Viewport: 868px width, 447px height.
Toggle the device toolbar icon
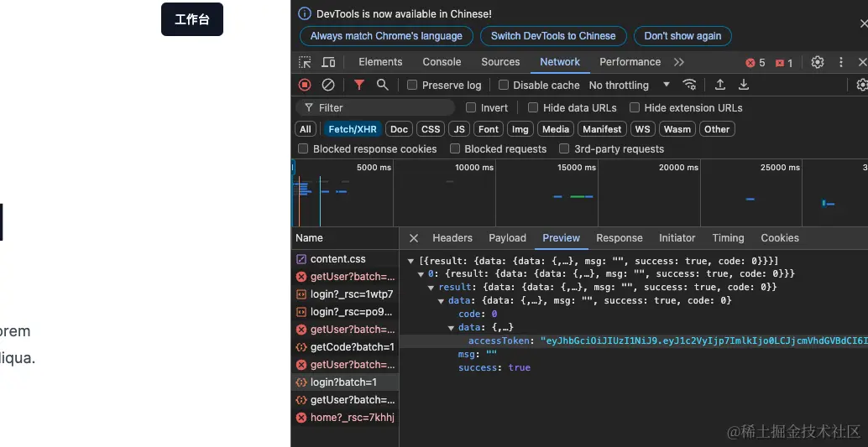[328, 62]
